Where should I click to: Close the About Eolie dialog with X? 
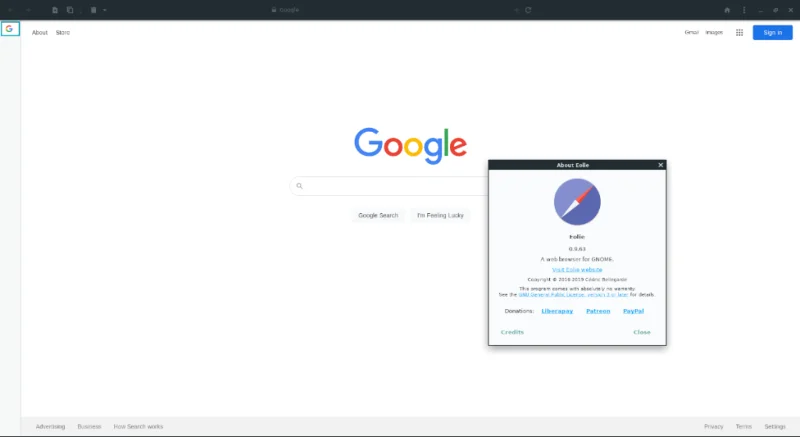660,165
